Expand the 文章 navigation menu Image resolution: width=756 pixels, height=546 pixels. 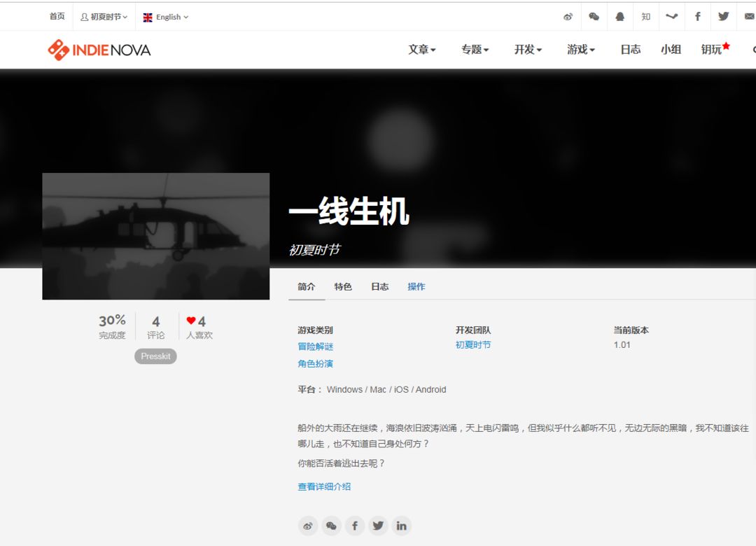pos(422,50)
